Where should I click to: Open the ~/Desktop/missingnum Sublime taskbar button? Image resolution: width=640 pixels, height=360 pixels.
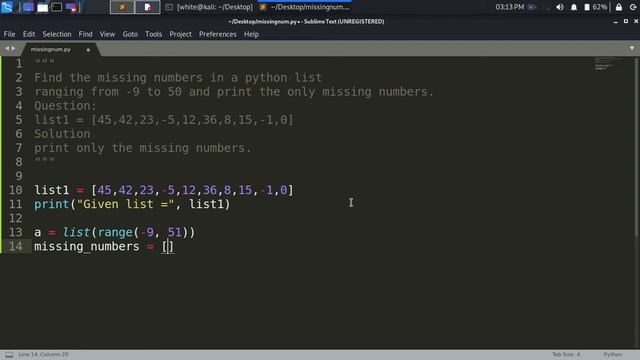tap(305, 7)
